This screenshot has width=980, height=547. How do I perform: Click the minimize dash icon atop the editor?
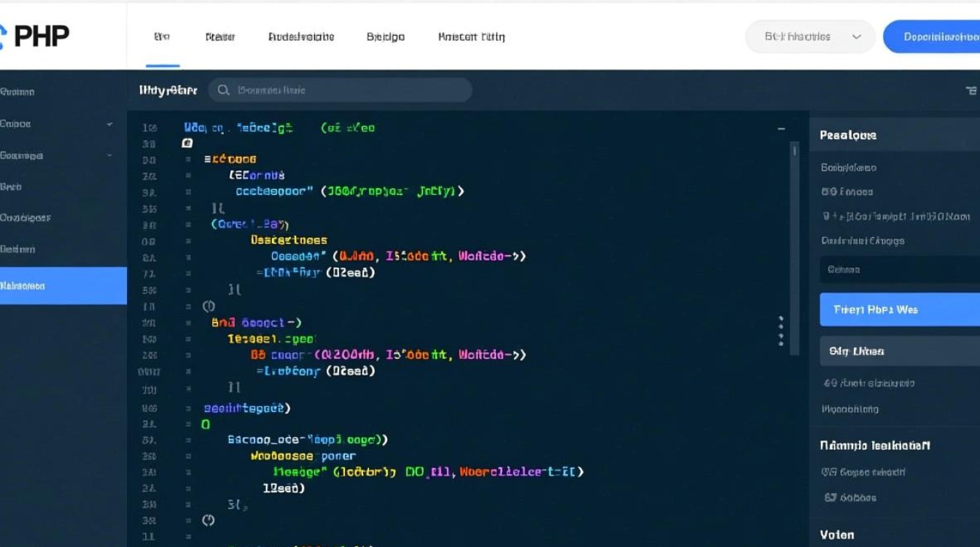click(781, 128)
